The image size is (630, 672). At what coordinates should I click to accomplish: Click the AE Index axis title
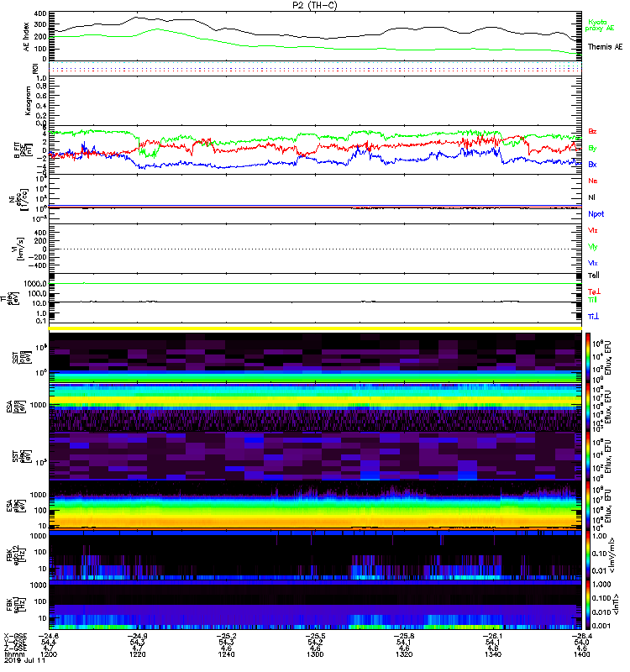(x=26, y=37)
